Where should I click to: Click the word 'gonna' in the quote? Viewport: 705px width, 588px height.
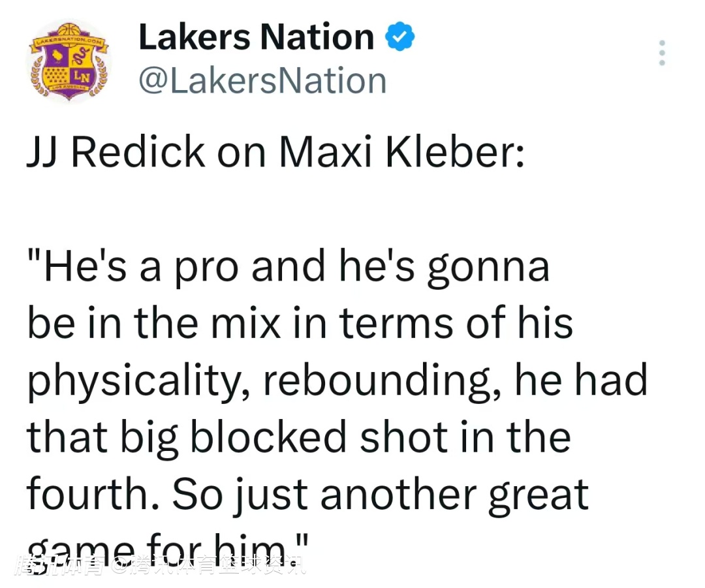coord(488,266)
